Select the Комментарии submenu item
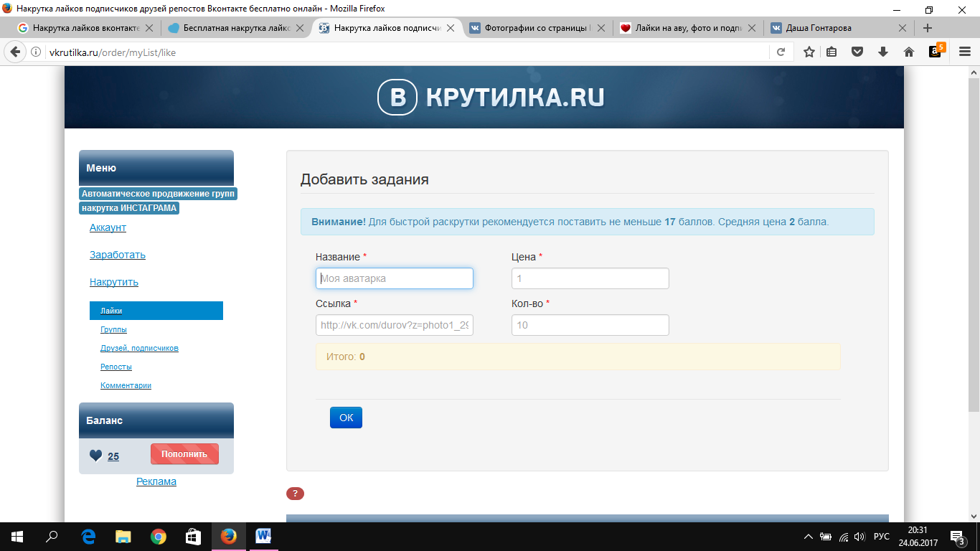 click(x=126, y=385)
